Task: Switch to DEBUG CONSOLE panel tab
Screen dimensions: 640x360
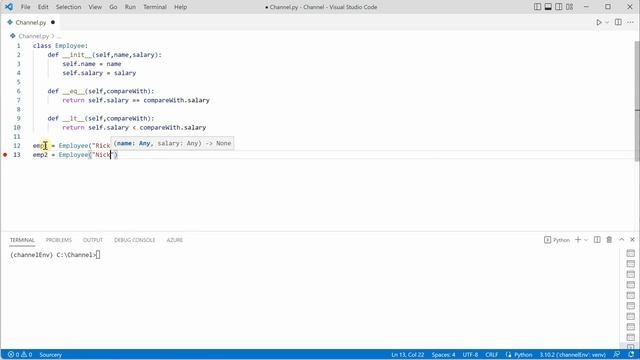Action: point(134,240)
